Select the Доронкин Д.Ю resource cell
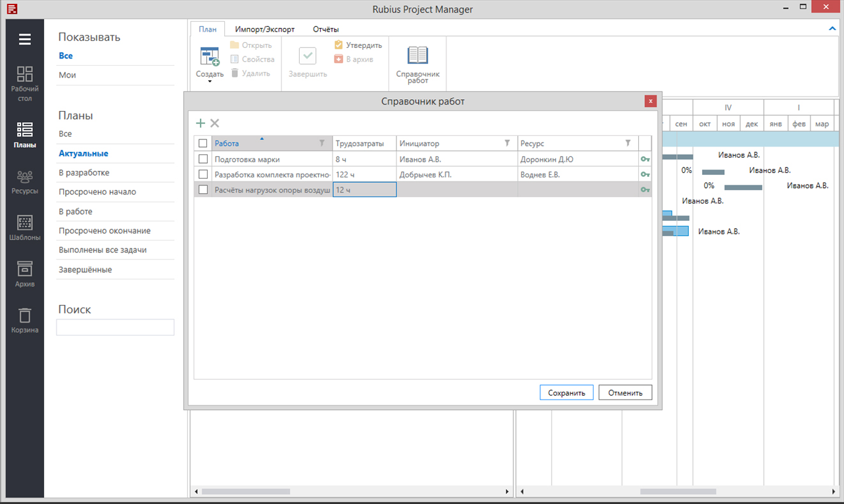The height and width of the screenshot is (504, 844). pos(578,159)
